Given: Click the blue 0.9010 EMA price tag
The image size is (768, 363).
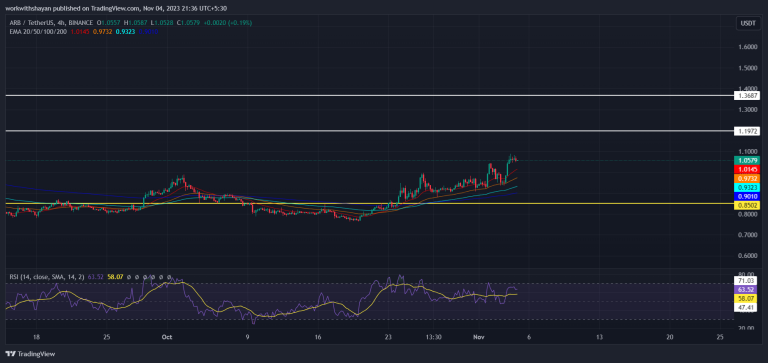Looking at the screenshot, I should point(747,196).
